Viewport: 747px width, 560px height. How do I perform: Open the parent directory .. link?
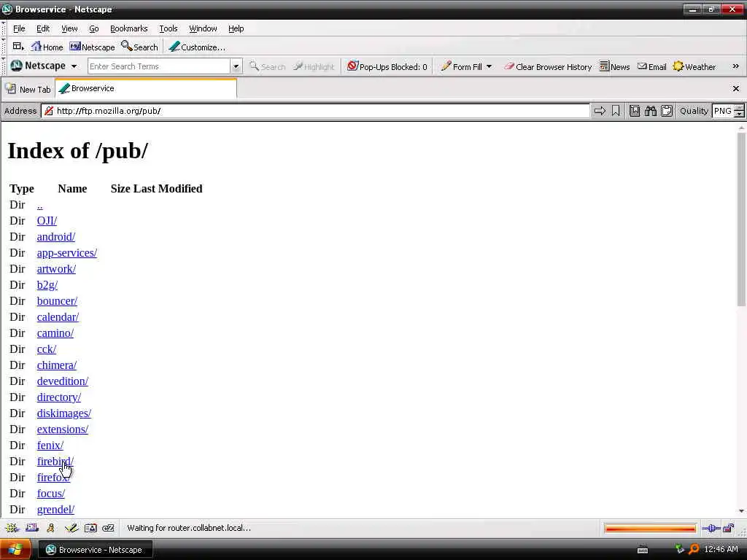tap(39, 205)
